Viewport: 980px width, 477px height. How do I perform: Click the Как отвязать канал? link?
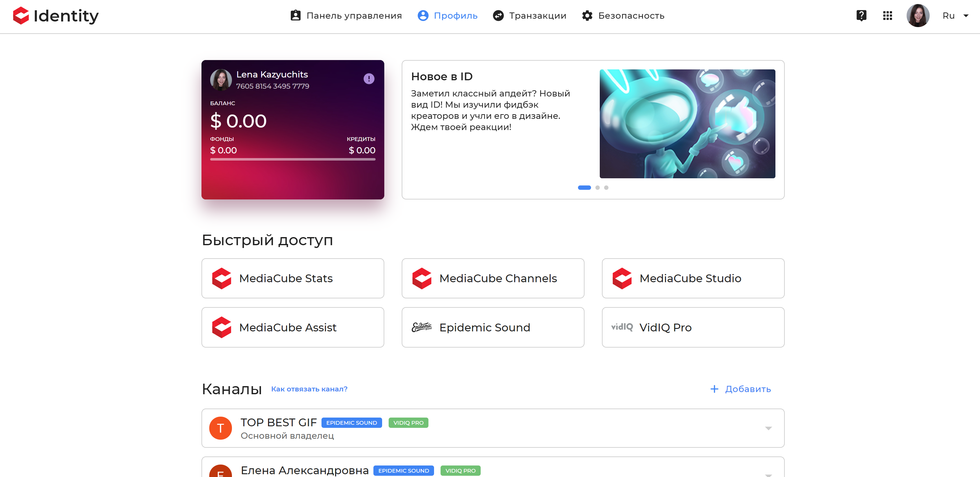point(309,389)
